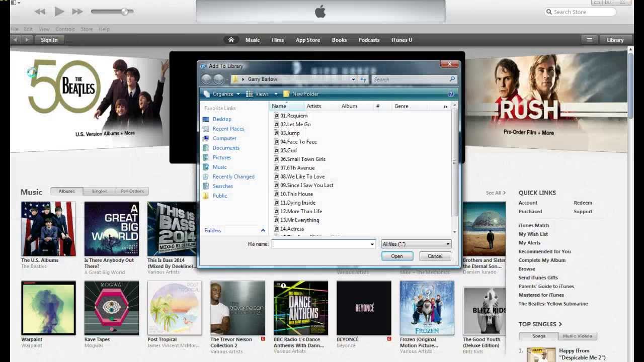The width and height of the screenshot is (644, 362).
Task: Expand the Folders pane chevron
Action: tap(263, 230)
